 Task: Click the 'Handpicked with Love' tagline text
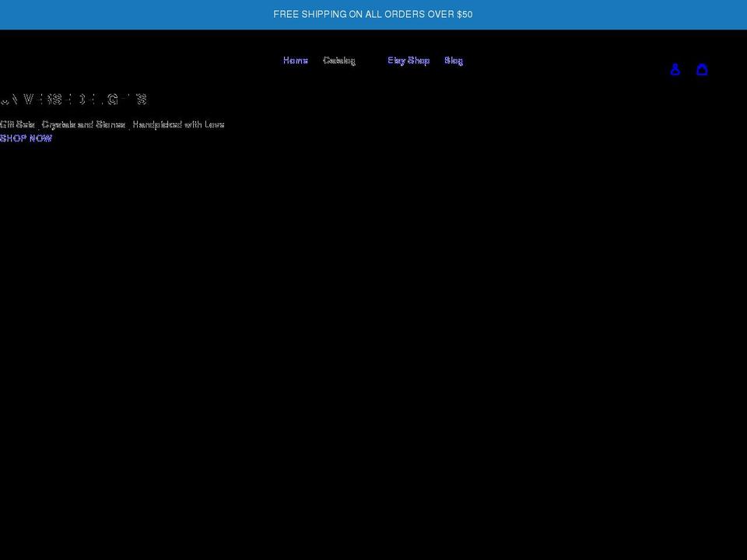(x=113, y=124)
